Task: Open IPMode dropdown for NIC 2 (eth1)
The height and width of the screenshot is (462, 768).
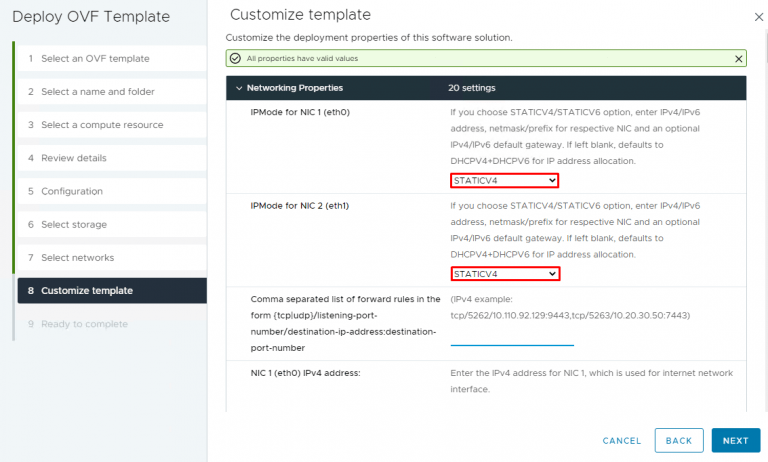Action: click(504, 274)
